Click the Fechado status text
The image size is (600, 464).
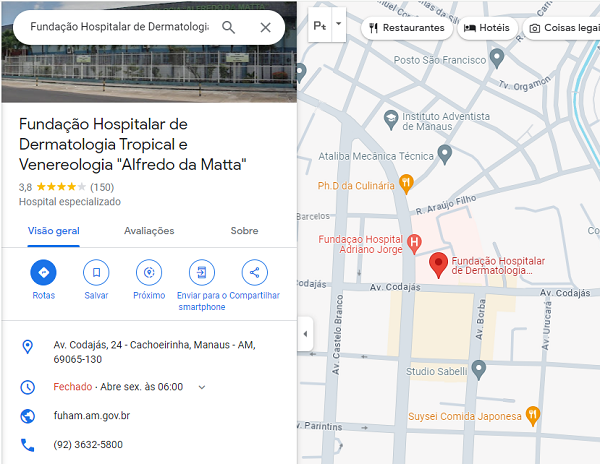(73, 387)
